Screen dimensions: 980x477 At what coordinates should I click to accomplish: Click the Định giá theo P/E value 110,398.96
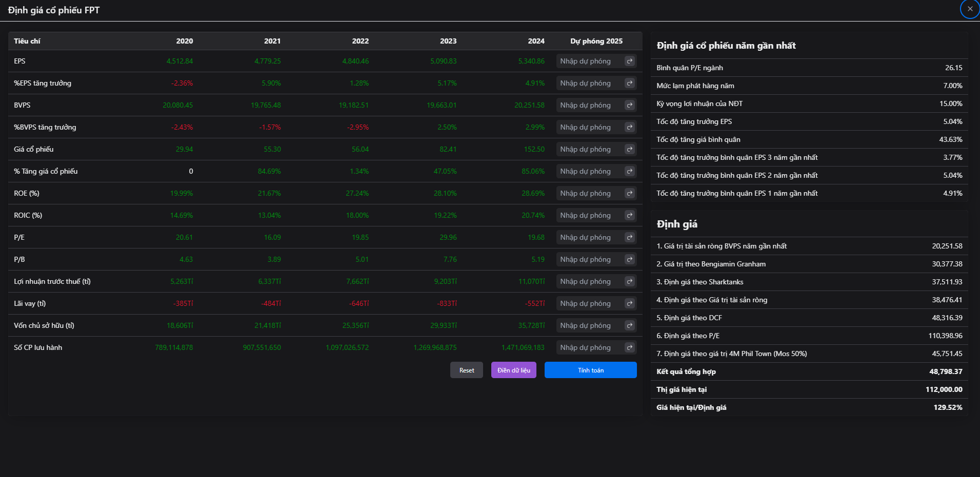point(945,336)
